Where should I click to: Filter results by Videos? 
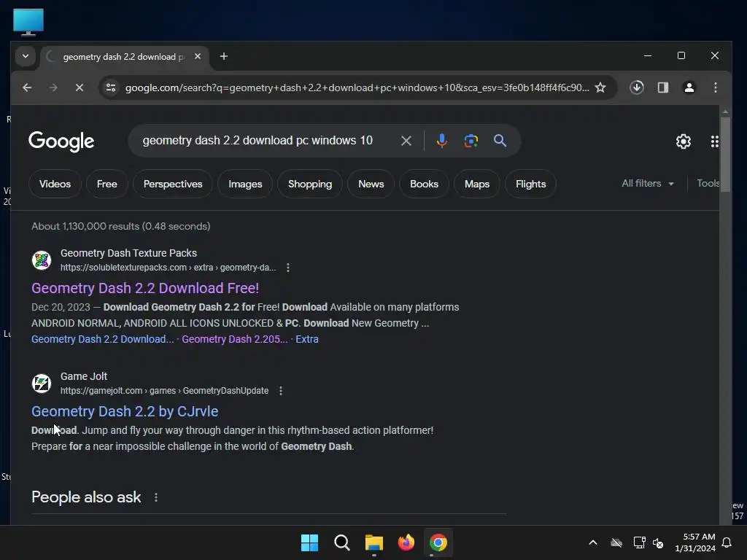point(55,184)
